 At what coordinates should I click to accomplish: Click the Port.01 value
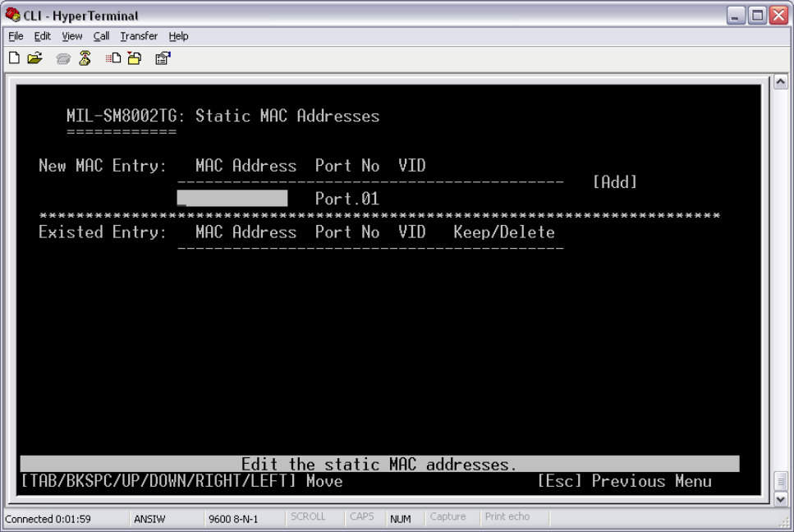click(347, 199)
